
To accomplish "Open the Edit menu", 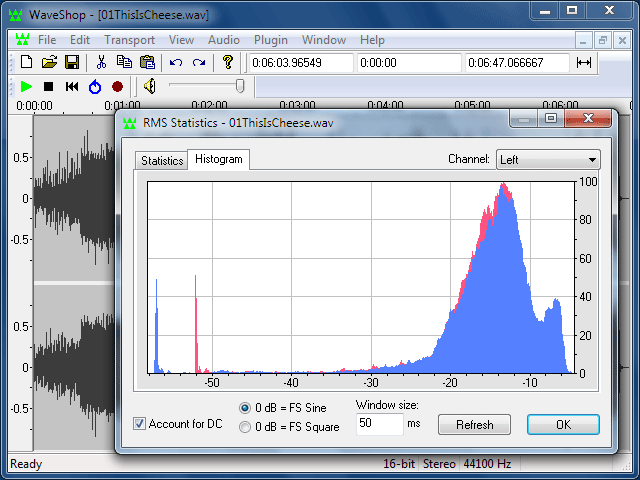I will [80, 40].
